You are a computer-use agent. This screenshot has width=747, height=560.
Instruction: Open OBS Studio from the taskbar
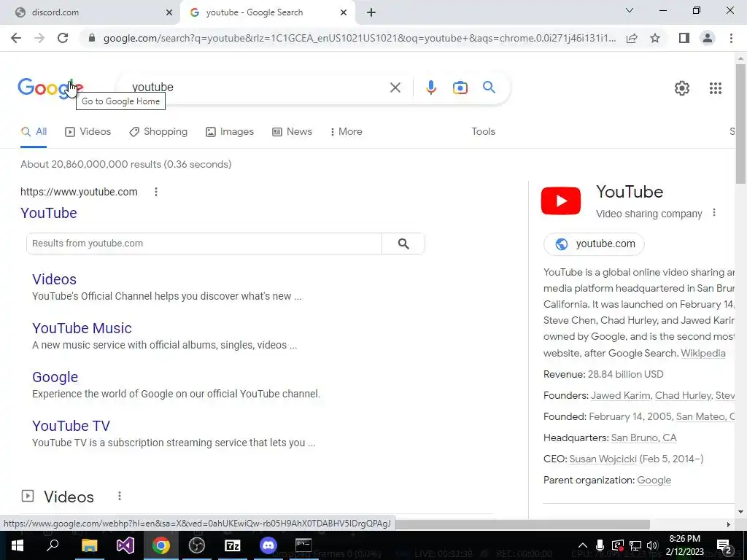coord(197,545)
